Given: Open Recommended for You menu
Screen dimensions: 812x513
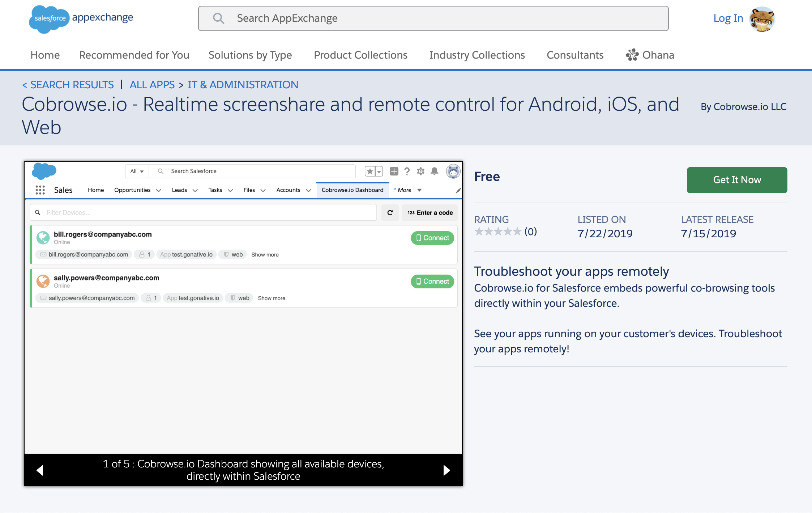Looking at the screenshot, I should (x=134, y=55).
